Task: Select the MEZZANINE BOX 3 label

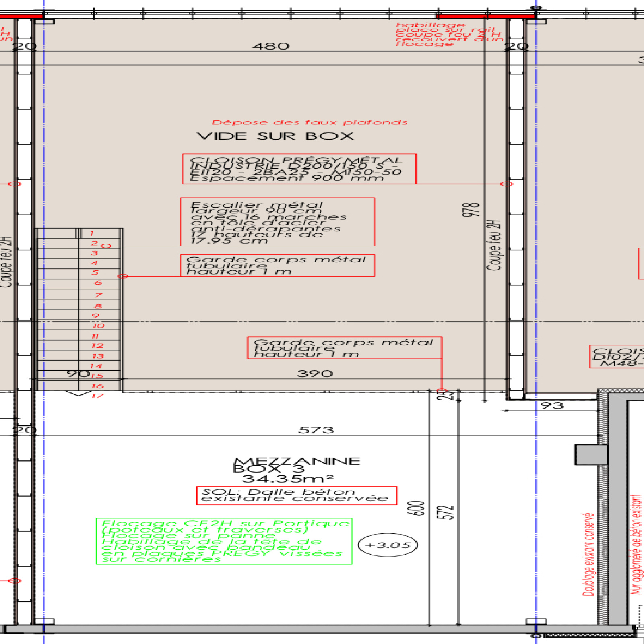Action: [297, 465]
